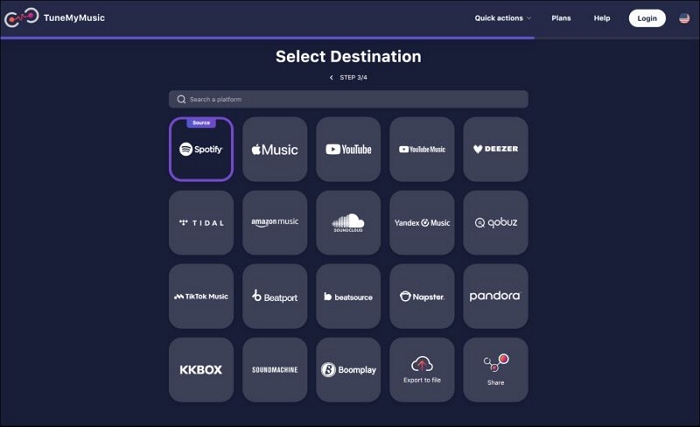The height and width of the screenshot is (427, 700).
Task: Pick the SoundCloud tile
Action: (348, 223)
